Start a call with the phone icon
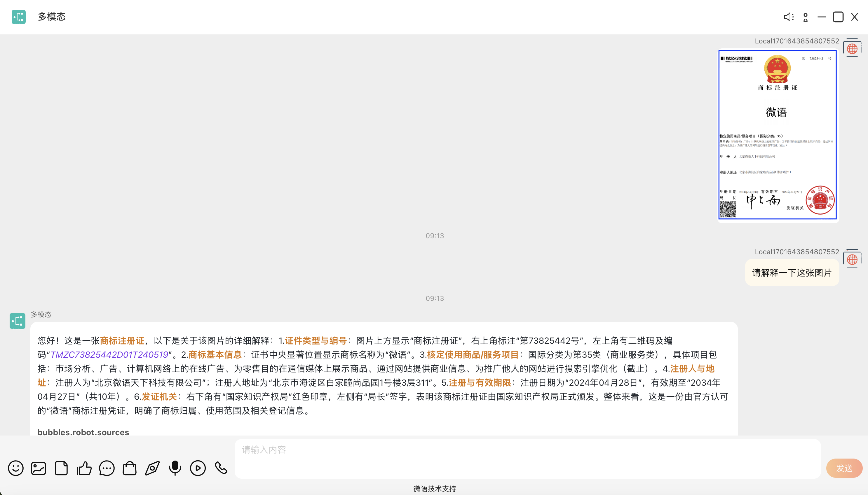 pos(220,468)
